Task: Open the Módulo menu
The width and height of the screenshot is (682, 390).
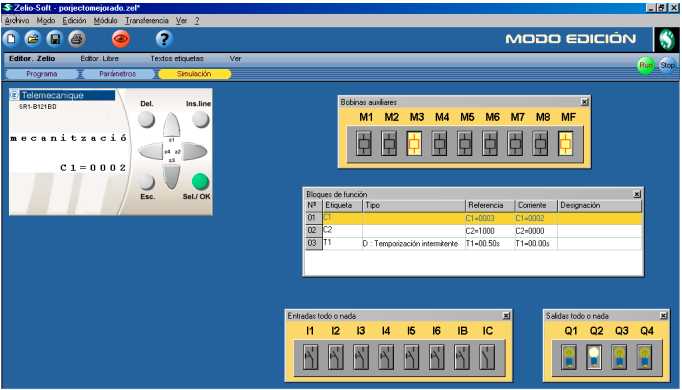Action: [106, 20]
